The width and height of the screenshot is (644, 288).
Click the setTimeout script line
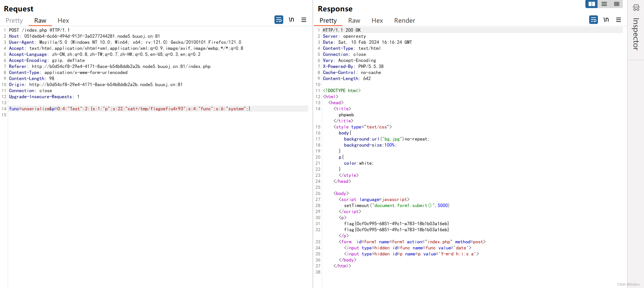tap(397, 206)
